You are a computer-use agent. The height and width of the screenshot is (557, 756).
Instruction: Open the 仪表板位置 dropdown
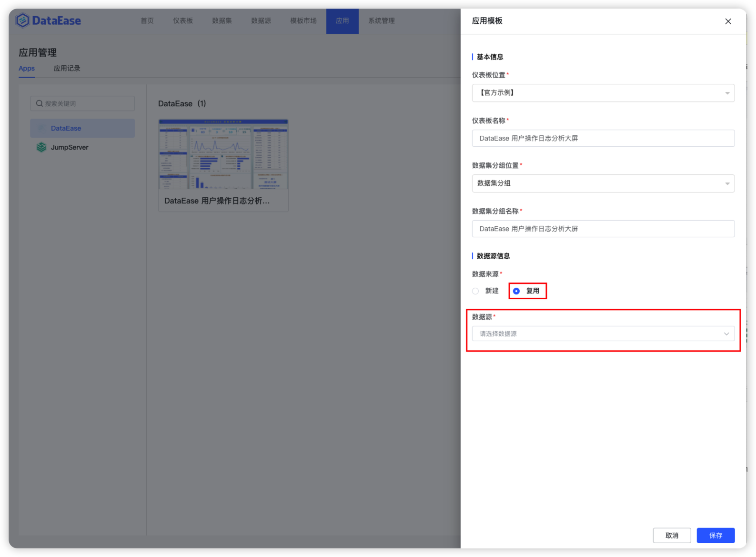pyautogui.click(x=603, y=93)
